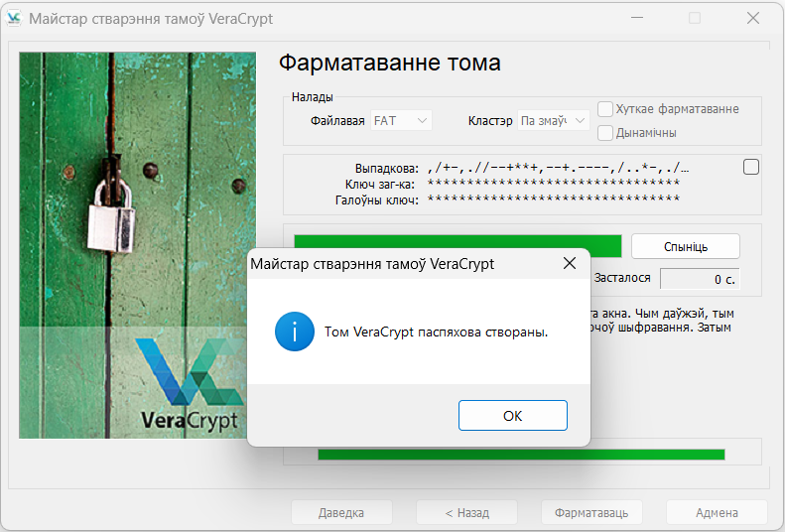
Task: Close the VeraCrypt wizard main window
Action: pos(753,18)
